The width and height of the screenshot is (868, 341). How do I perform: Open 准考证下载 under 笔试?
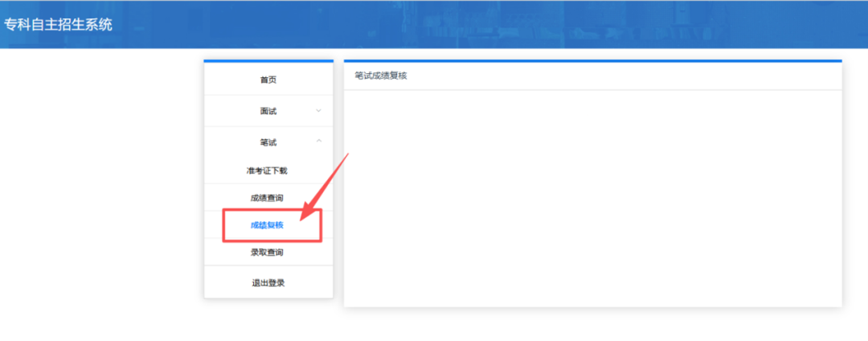pyautogui.click(x=267, y=170)
